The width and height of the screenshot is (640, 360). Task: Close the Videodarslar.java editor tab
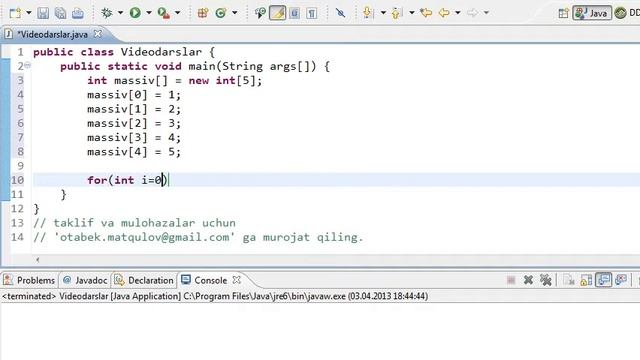98,34
